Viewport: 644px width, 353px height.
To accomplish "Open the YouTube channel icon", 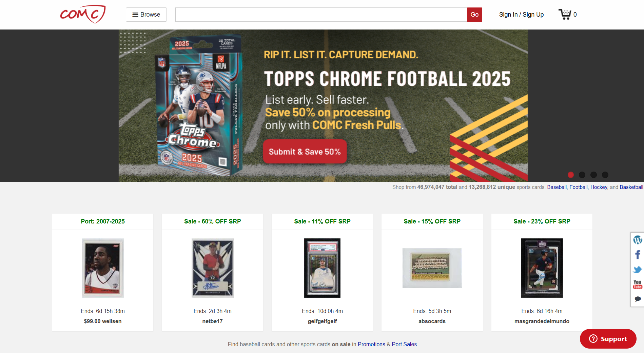I will 638,284.
